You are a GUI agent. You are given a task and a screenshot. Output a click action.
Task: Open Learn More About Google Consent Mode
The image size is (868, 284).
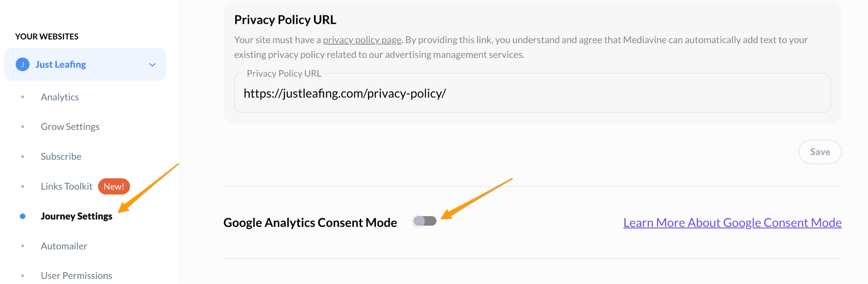tap(732, 222)
